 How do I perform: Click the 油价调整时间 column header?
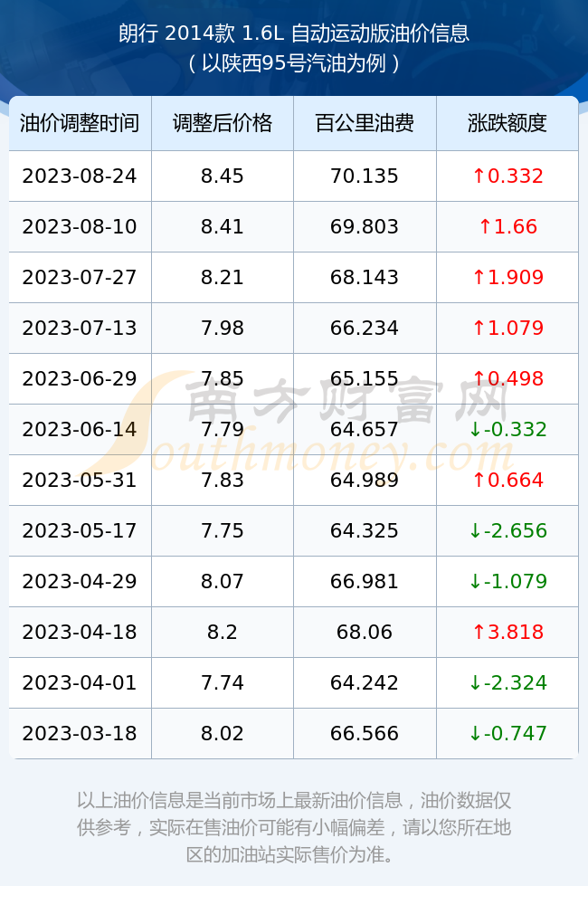click(x=80, y=123)
